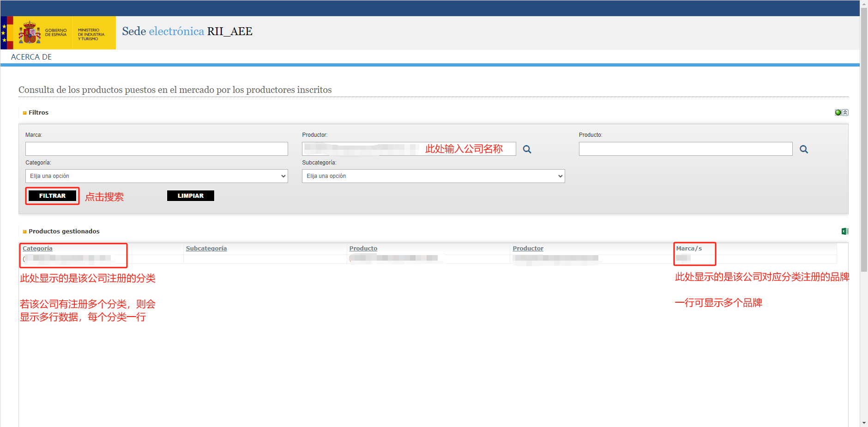Open the Categoría dropdown
Viewport: 868px width, 427px height.
click(x=157, y=176)
